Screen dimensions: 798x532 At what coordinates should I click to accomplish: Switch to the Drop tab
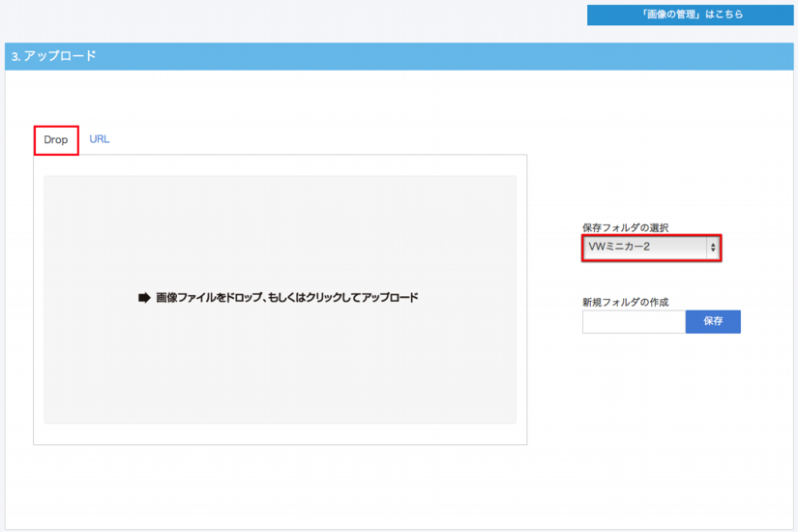click(56, 140)
